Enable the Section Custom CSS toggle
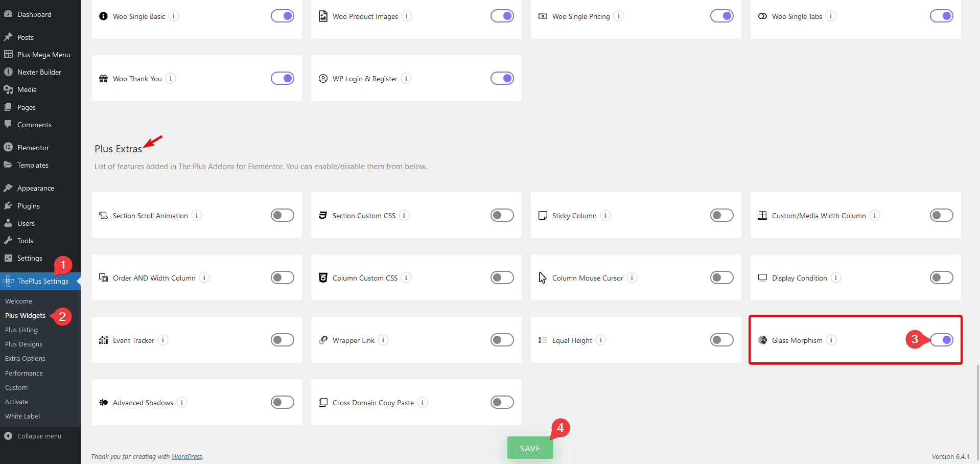980x464 pixels. [502, 215]
